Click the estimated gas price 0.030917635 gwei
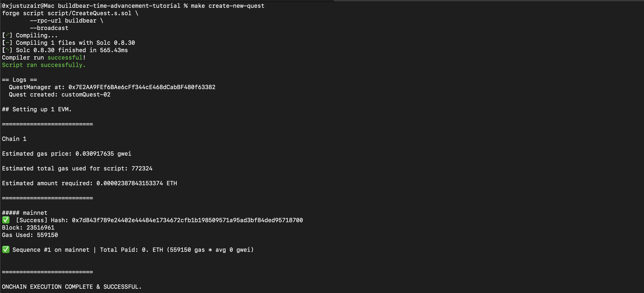This screenshot has width=644, height=293. point(103,154)
